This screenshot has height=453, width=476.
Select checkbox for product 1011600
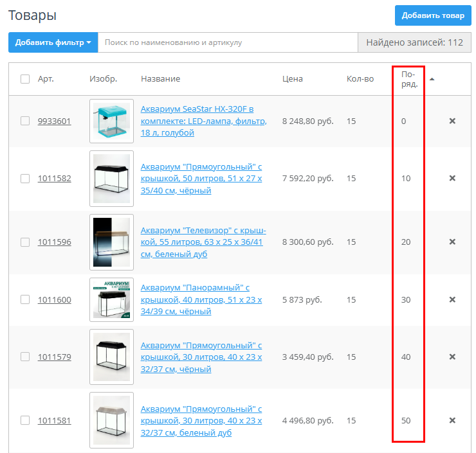tap(25, 299)
